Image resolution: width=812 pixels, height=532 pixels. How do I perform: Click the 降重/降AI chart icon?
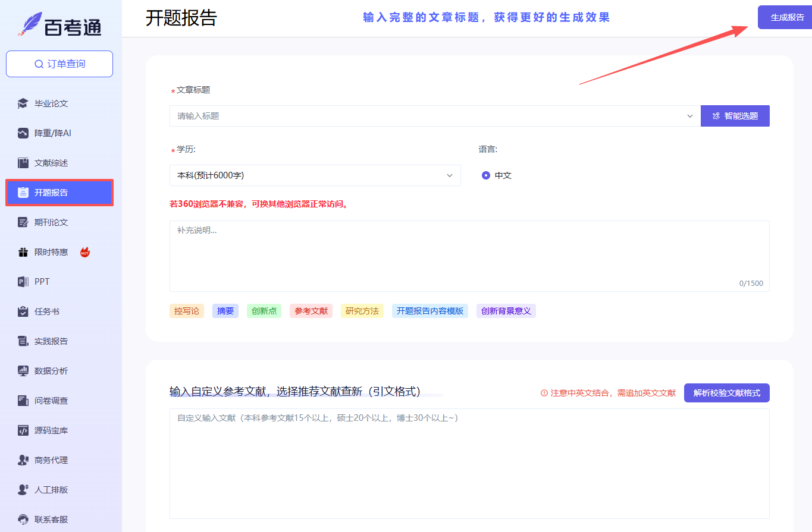pyautogui.click(x=23, y=133)
